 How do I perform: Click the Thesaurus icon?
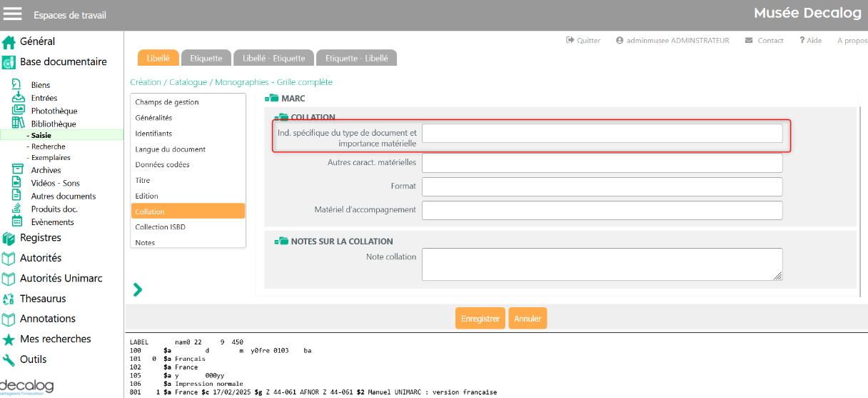(9, 299)
